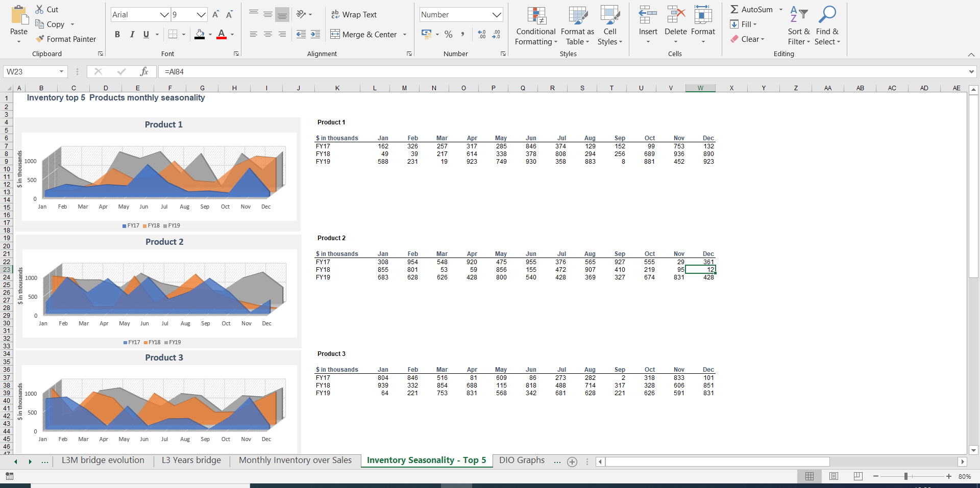Viewport: 980px width, 488px height.
Task: Apply percent style format
Action: (449, 34)
